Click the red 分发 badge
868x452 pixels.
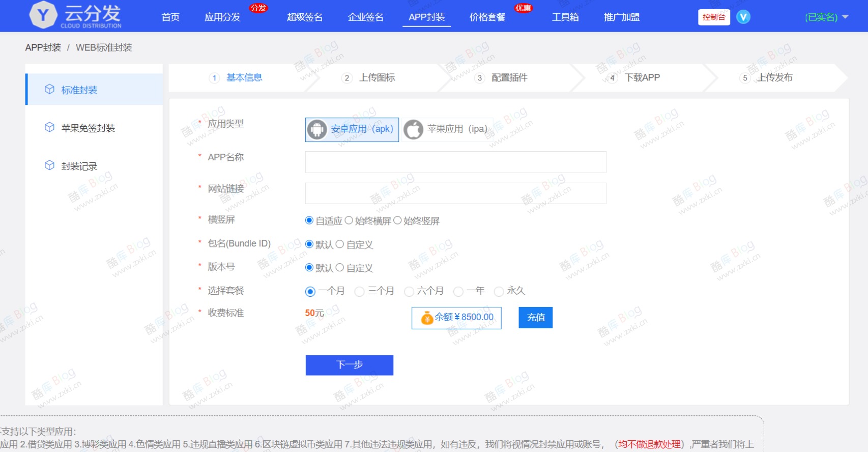[x=258, y=8]
